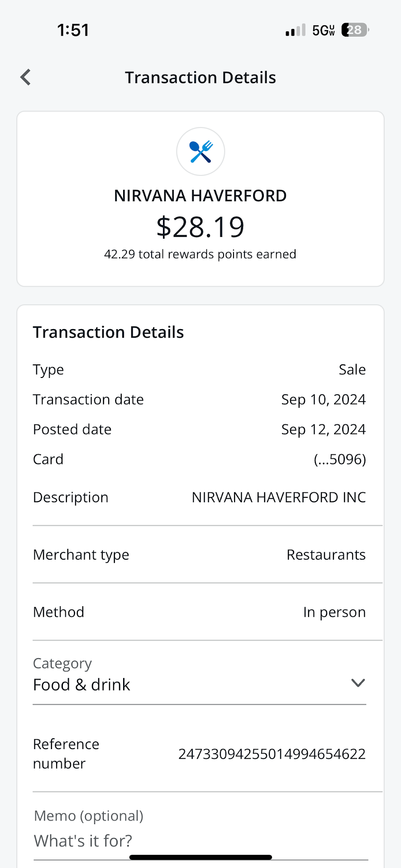The image size is (401, 868).
Task: Tap the cellular signal strength icon
Action: coord(296,30)
